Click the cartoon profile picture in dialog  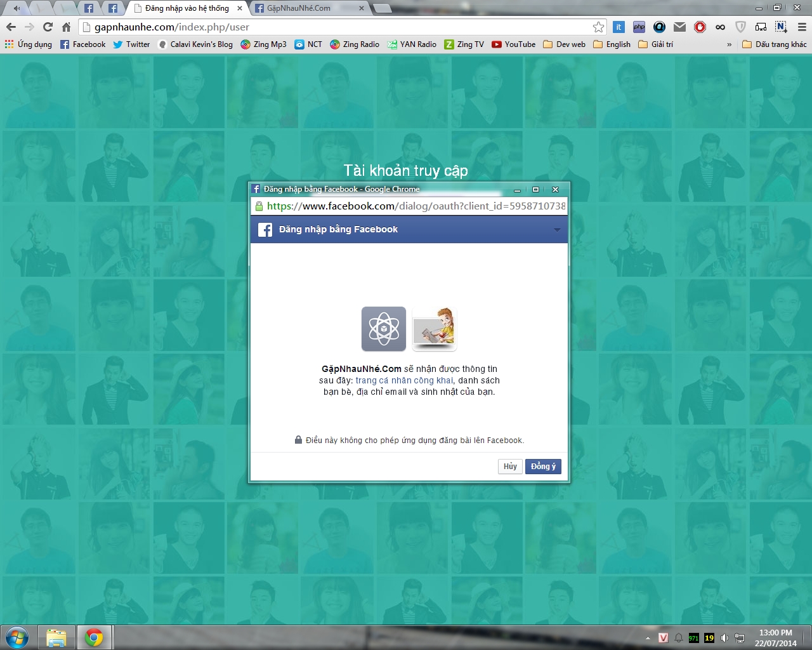[435, 329]
